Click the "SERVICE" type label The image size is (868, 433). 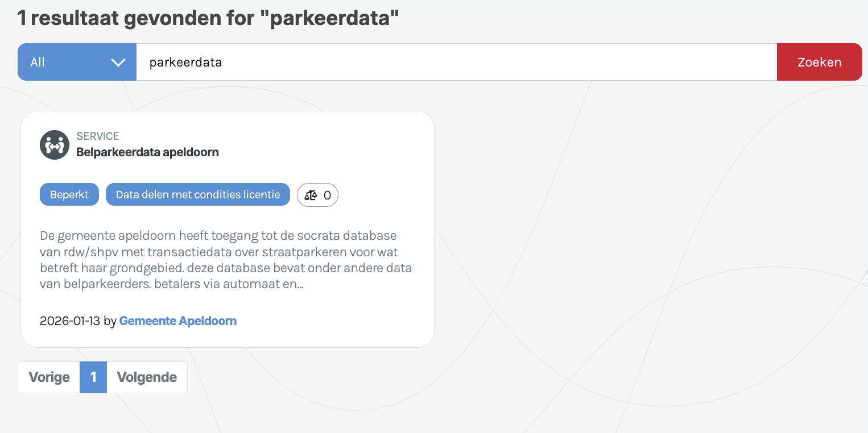(98, 136)
